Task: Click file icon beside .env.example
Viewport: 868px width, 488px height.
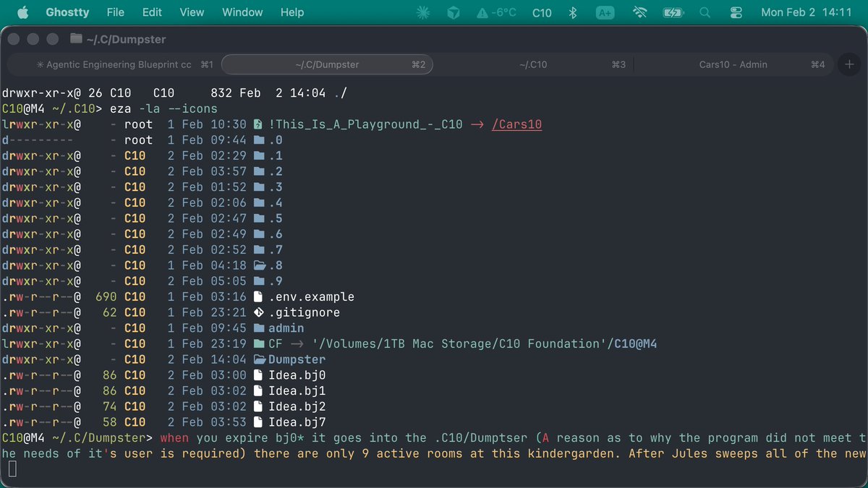Action: [259, 297]
